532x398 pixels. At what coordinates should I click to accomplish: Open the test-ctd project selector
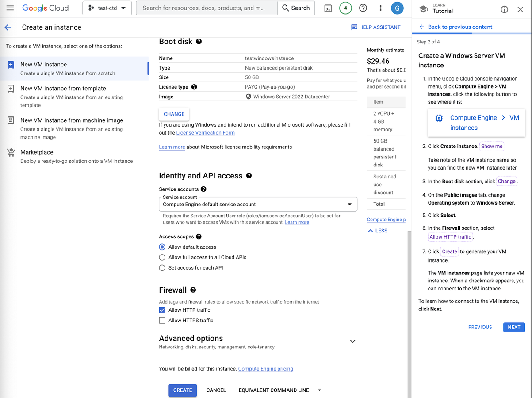pyautogui.click(x=107, y=8)
